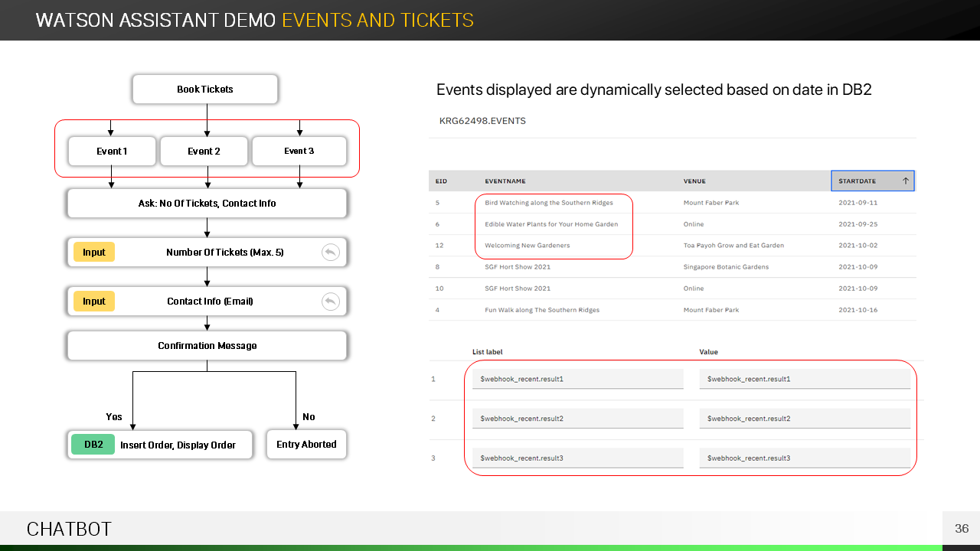Select the Event 1 node
Image resolution: width=980 pixels, height=551 pixels.
[112, 152]
